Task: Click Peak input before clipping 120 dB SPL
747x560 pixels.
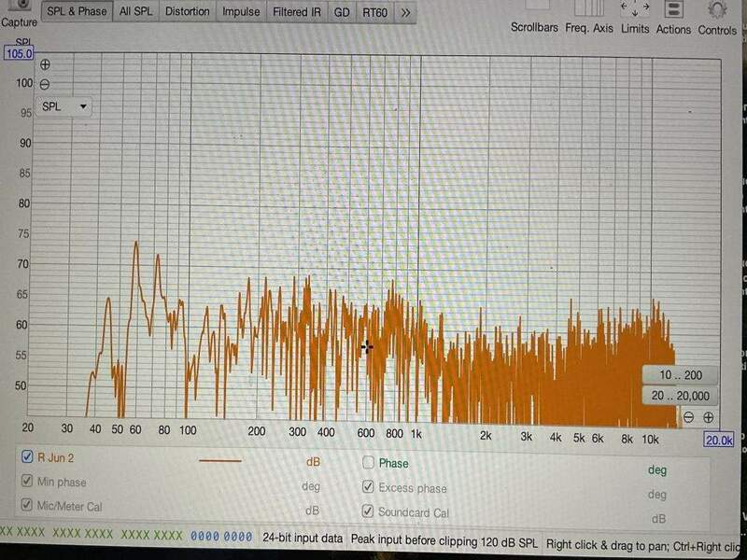Action: (444, 541)
